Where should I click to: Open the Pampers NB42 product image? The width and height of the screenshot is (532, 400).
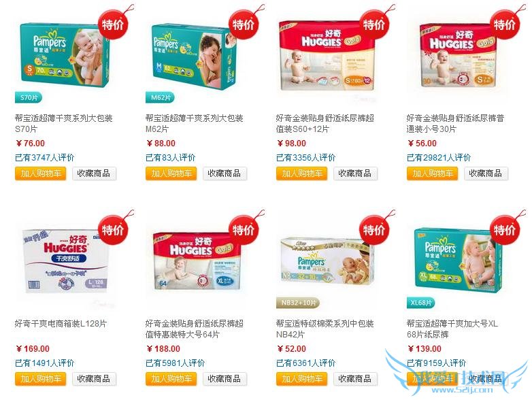pyautogui.click(x=327, y=261)
